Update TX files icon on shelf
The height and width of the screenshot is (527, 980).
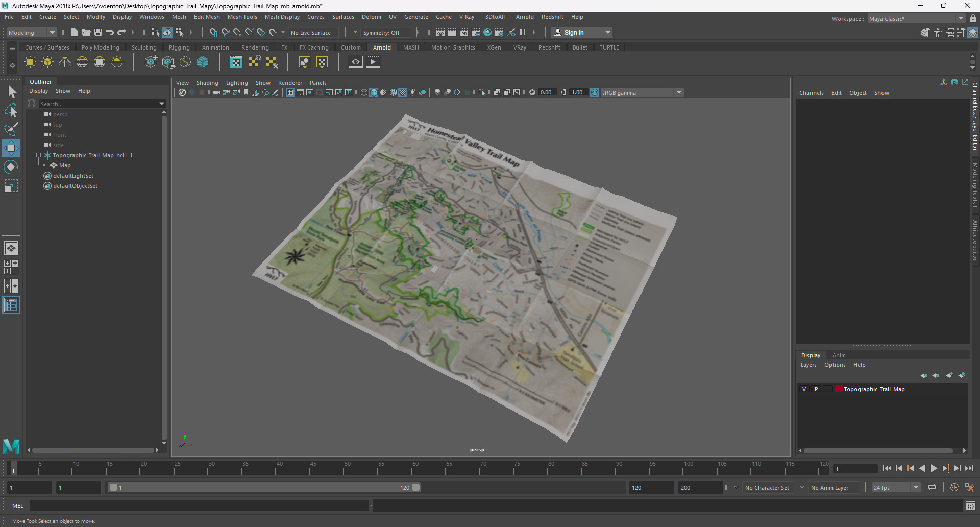click(254, 62)
